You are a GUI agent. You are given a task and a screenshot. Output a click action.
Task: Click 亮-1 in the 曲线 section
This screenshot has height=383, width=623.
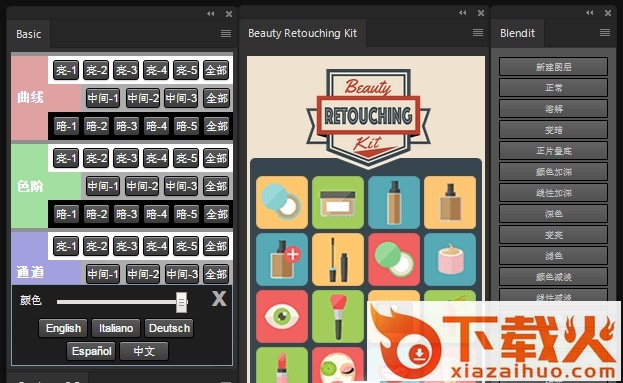click(x=66, y=70)
